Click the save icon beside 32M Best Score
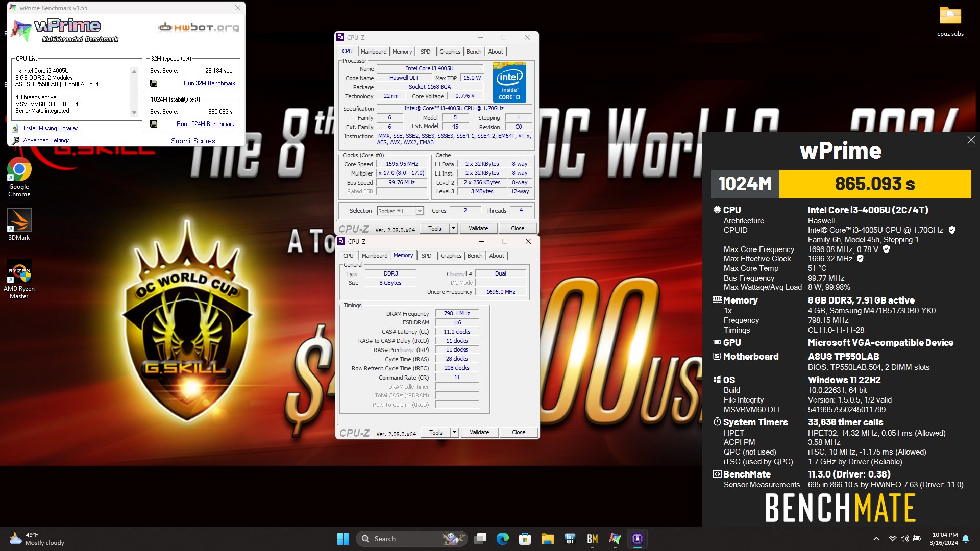This screenshot has height=551, width=980. 154,83
